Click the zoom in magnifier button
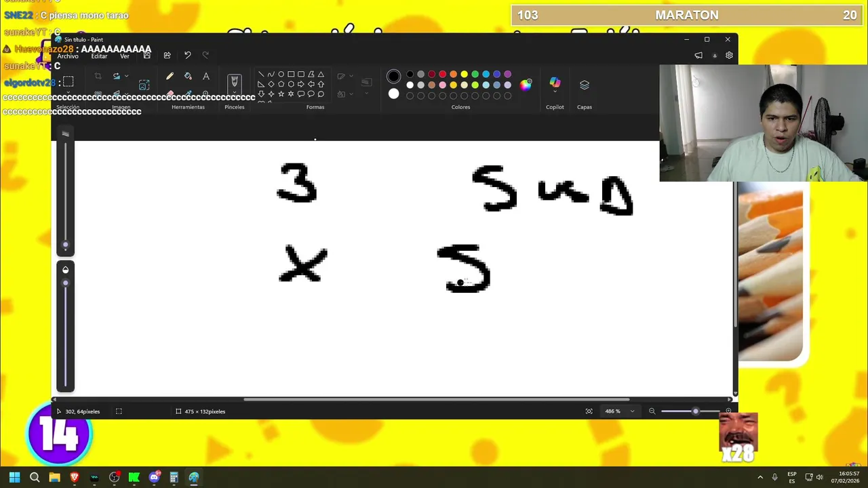The height and width of the screenshot is (488, 868). point(729,411)
